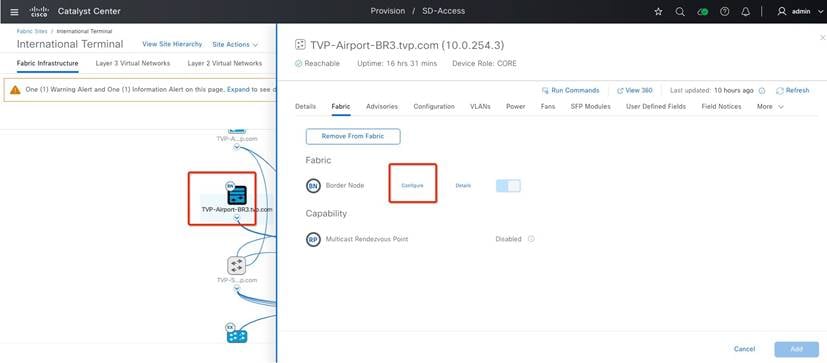Click Remove From Fabric button
827x363 pixels.
click(353, 136)
